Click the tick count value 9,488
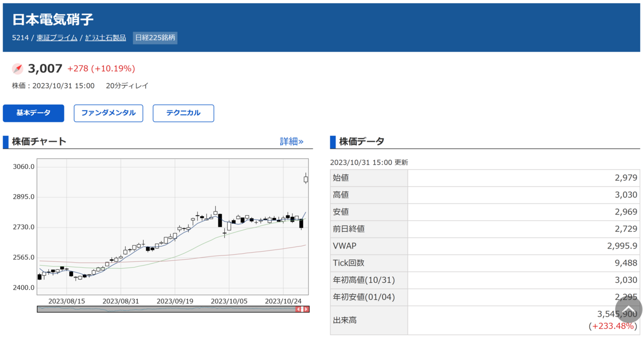The height and width of the screenshot is (337, 644). (626, 263)
